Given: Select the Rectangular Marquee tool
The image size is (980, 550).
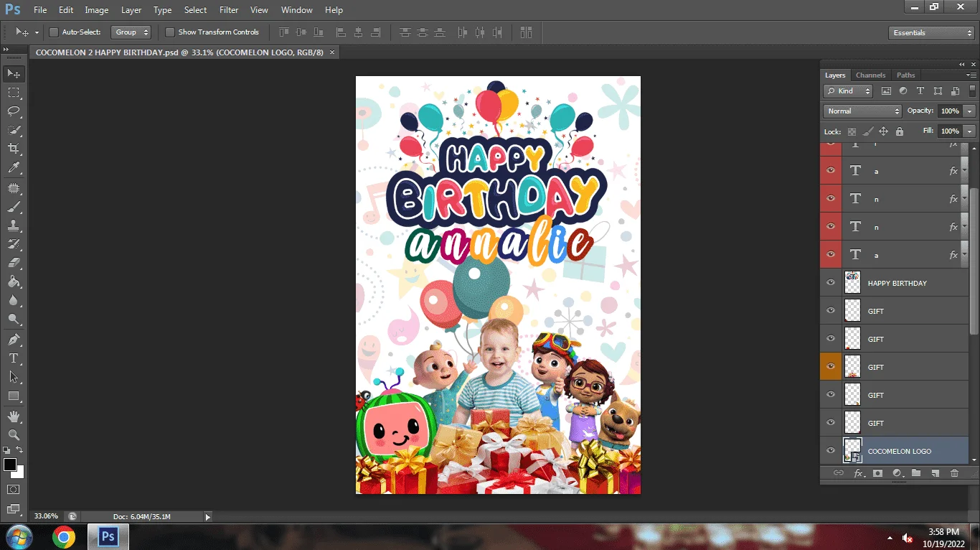Looking at the screenshot, I should coord(14,93).
